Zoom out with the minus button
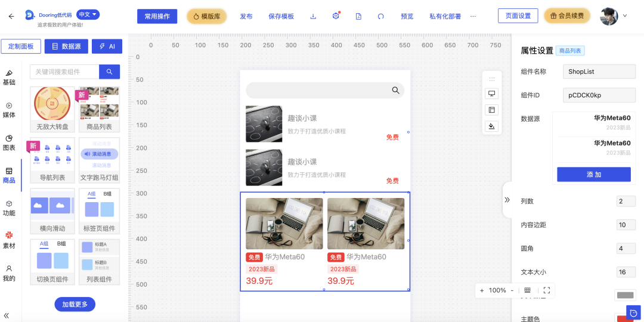Viewport: 644px width, 322px height. click(512, 290)
